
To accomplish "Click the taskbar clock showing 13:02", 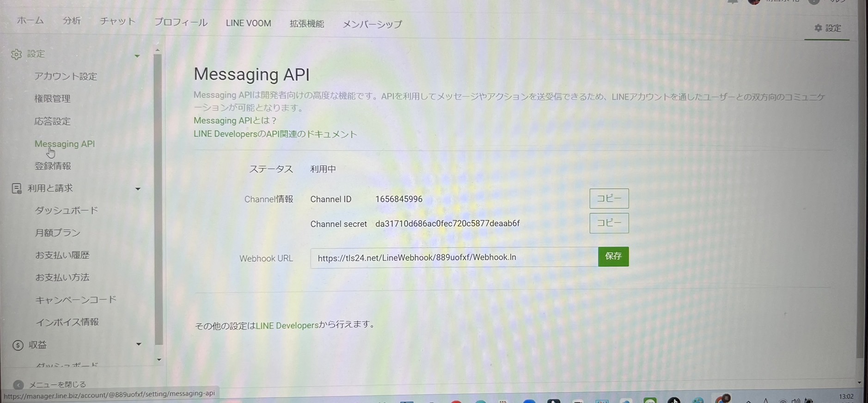I will pyautogui.click(x=846, y=397).
